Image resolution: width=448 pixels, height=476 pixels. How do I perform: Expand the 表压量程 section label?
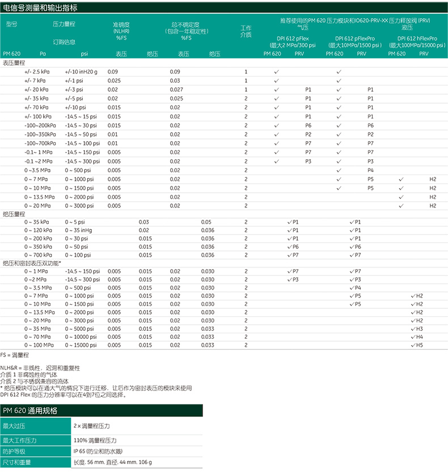click(14, 63)
